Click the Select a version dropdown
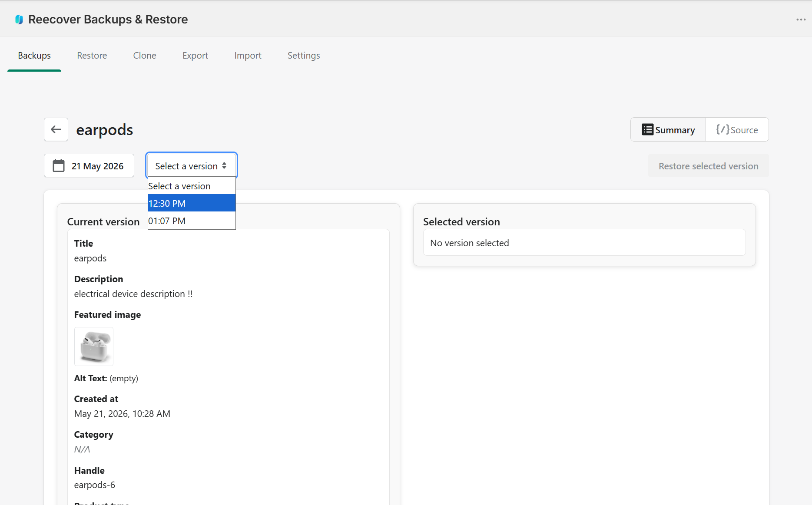This screenshot has width=812, height=505. [192, 166]
